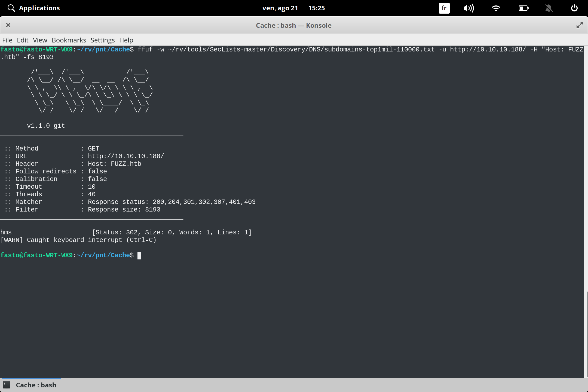Click the clock showing 15:25
This screenshot has width=588, height=392.
[317, 8]
